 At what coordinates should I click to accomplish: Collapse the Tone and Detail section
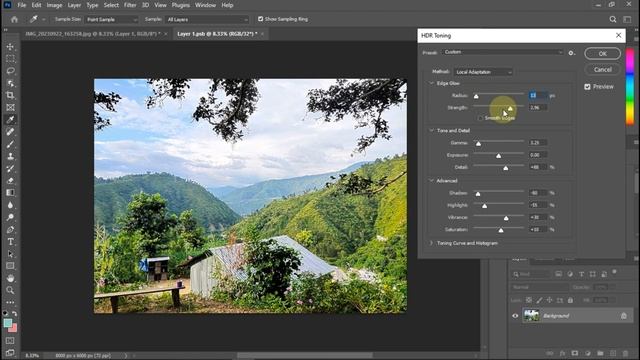(x=431, y=131)
